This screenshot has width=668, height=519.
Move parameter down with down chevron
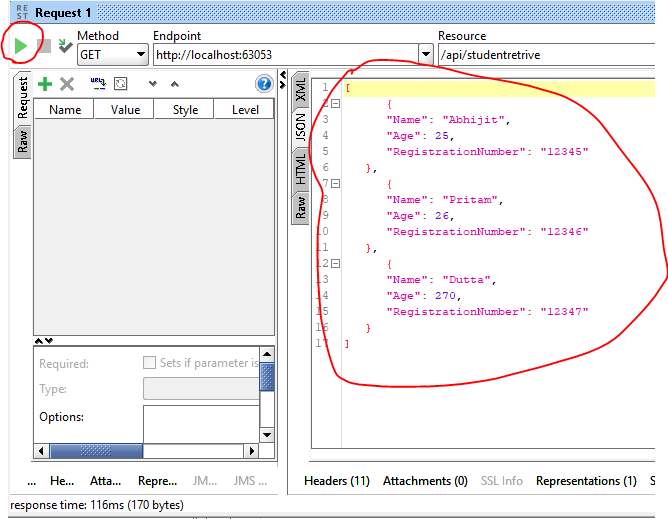coord(153,84)
